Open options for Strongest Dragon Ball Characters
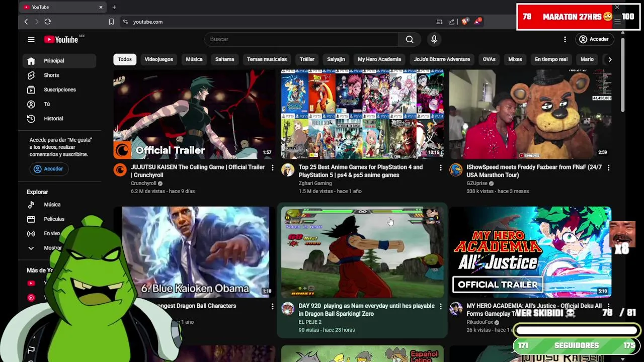 (272, 306)
